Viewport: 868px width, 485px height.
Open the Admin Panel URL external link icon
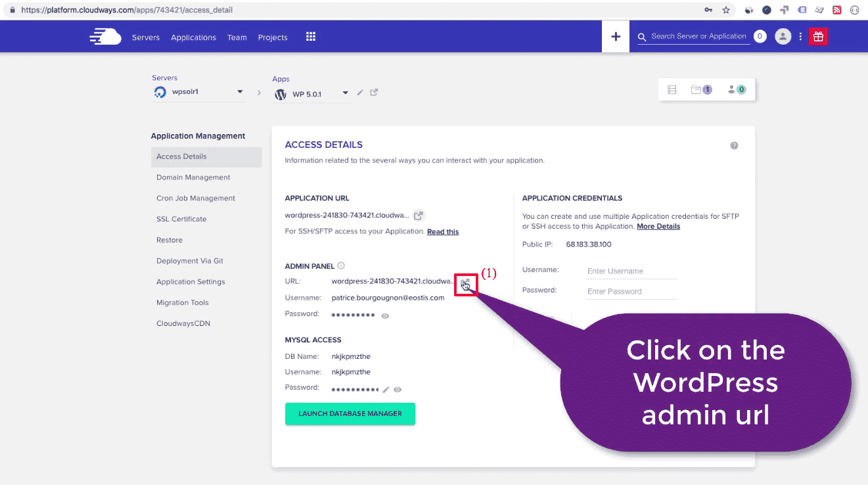465,284
